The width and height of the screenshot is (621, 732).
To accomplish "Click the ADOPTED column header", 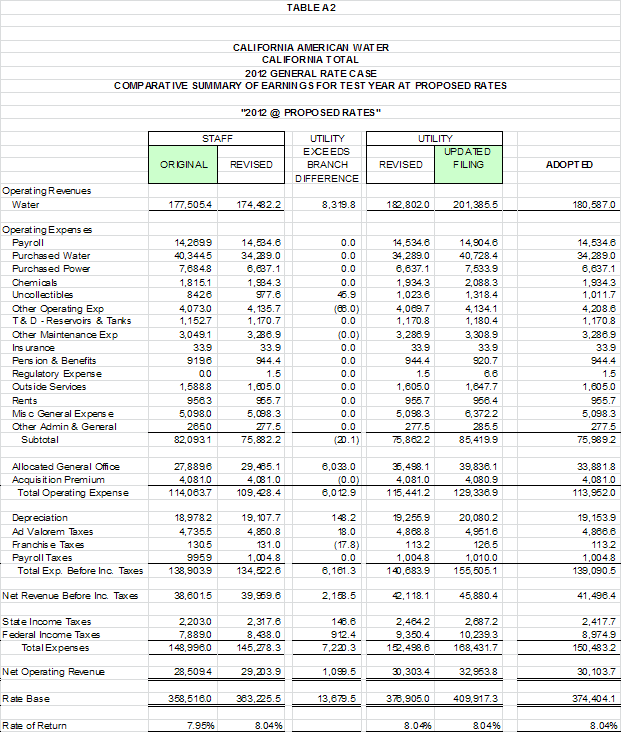I will point(571,164).
